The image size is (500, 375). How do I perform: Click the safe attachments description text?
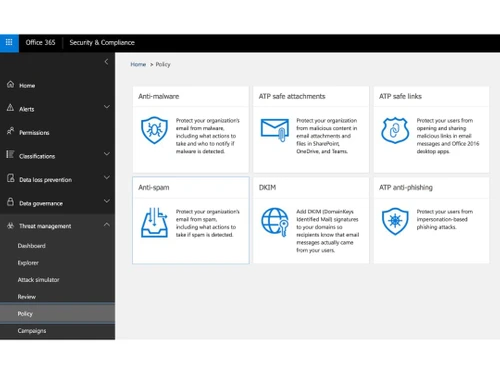[x=327, y=136]
